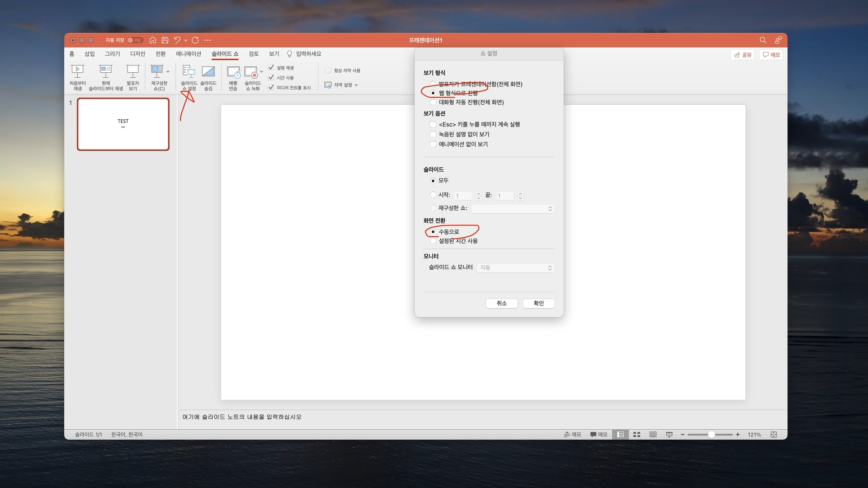The width and height of the screenshot is (868, 488).
Task: Click the hide slide icon
Action: [208, 71]
